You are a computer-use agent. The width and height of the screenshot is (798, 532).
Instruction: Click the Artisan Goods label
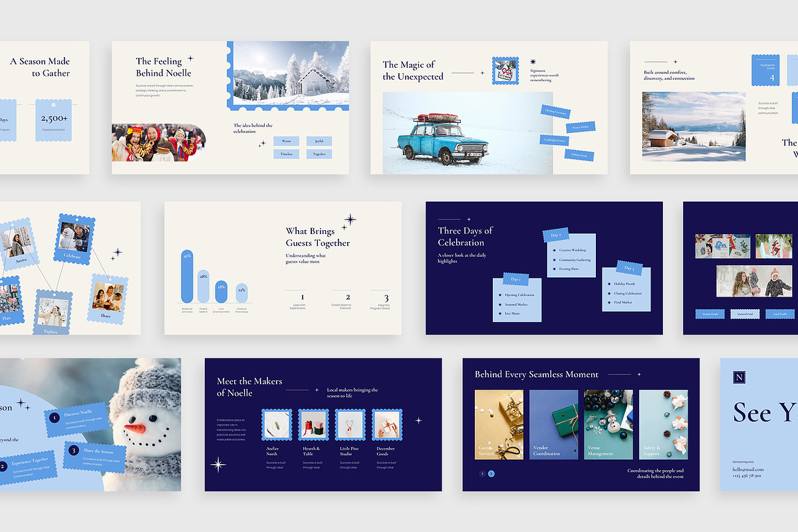coord(709,313)
